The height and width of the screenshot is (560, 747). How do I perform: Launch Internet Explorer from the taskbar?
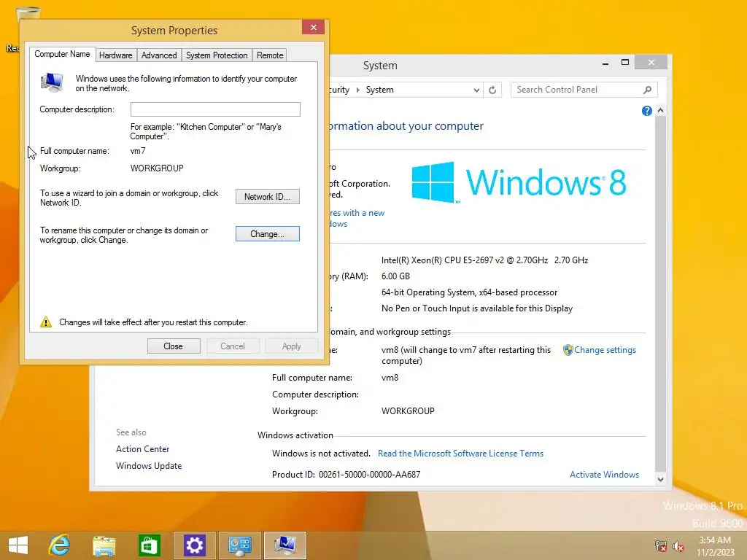coord(60,545)
